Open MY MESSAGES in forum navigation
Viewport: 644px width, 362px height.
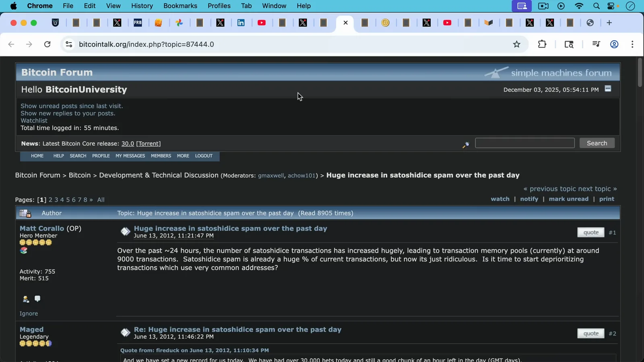[x=130, y=156]
